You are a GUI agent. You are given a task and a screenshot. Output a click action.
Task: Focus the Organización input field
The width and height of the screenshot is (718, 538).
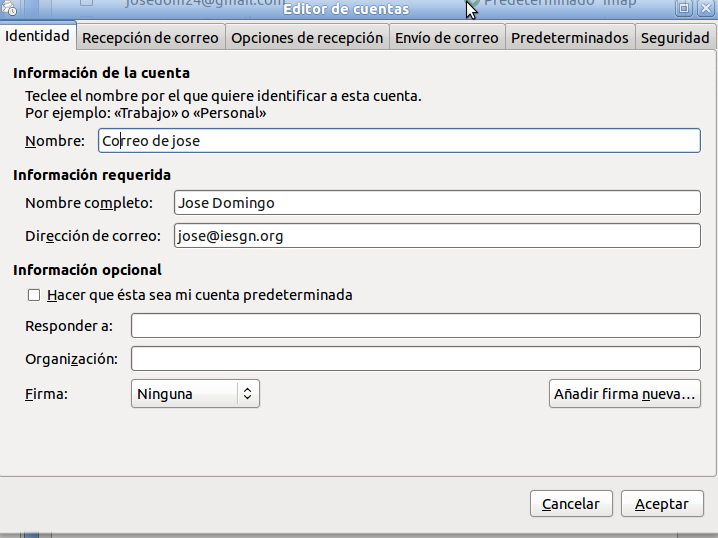416,359
